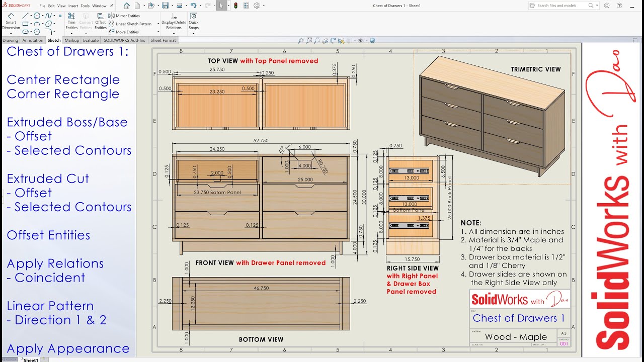Click the Save icon

coord(165,6)
